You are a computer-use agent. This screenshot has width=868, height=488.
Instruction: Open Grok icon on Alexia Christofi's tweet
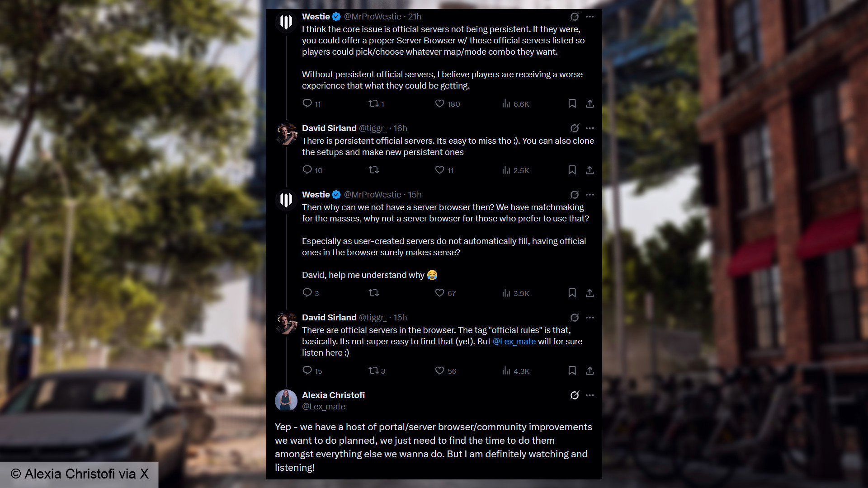574,395
